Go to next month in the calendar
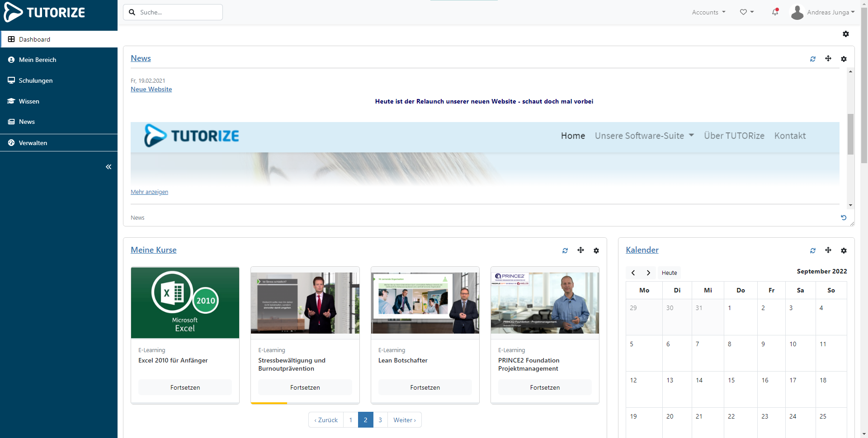 [649, 273]
